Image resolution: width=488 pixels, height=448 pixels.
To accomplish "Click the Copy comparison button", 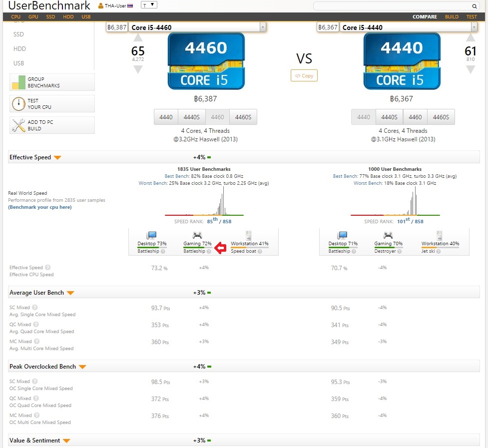I will pyautogui.click(x=304, y=75).
